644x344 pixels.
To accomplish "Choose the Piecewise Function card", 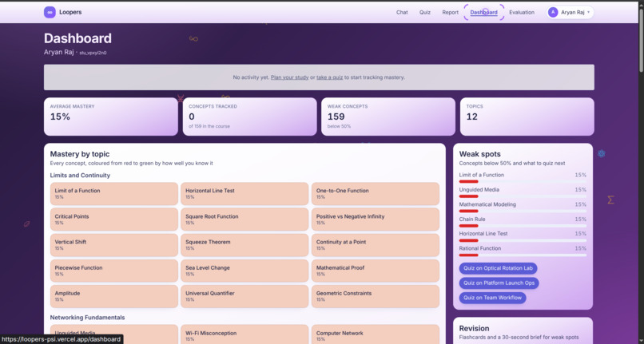I will [x=113, y=271].
